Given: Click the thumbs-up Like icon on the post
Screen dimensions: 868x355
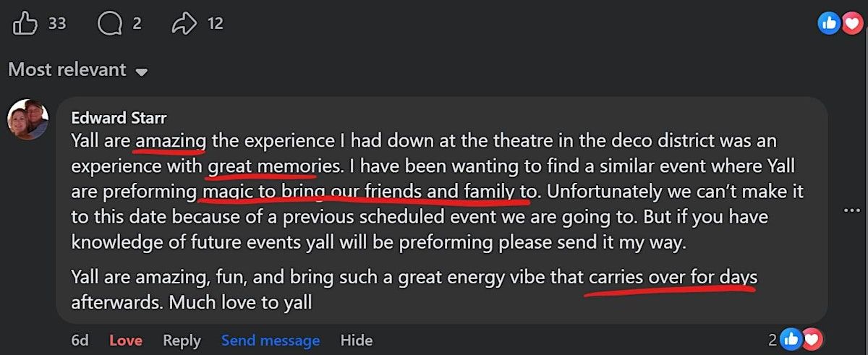Looking at the screenshot, I should (x=25, y=24).
